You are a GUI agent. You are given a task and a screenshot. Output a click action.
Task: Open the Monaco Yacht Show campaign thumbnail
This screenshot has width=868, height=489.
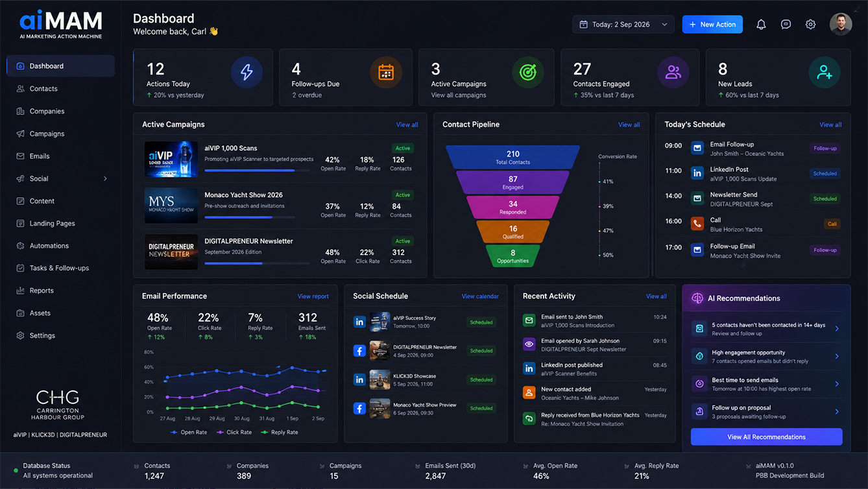coord(171,206)
